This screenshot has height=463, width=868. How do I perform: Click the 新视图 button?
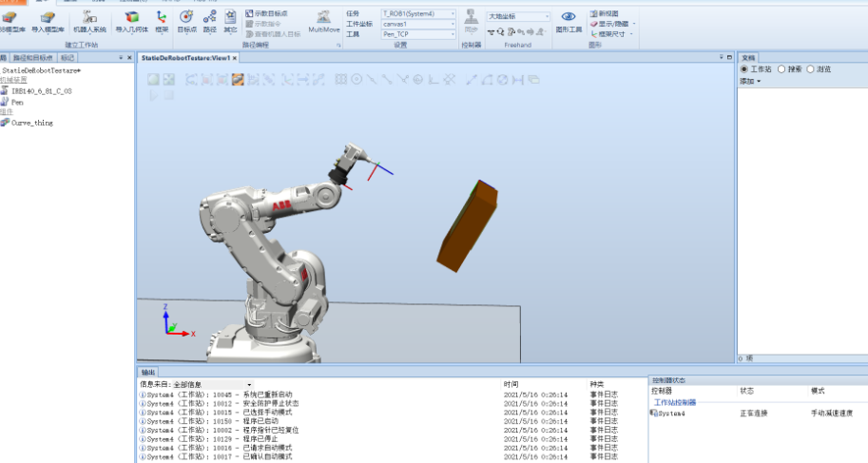(x=608, y=13)
